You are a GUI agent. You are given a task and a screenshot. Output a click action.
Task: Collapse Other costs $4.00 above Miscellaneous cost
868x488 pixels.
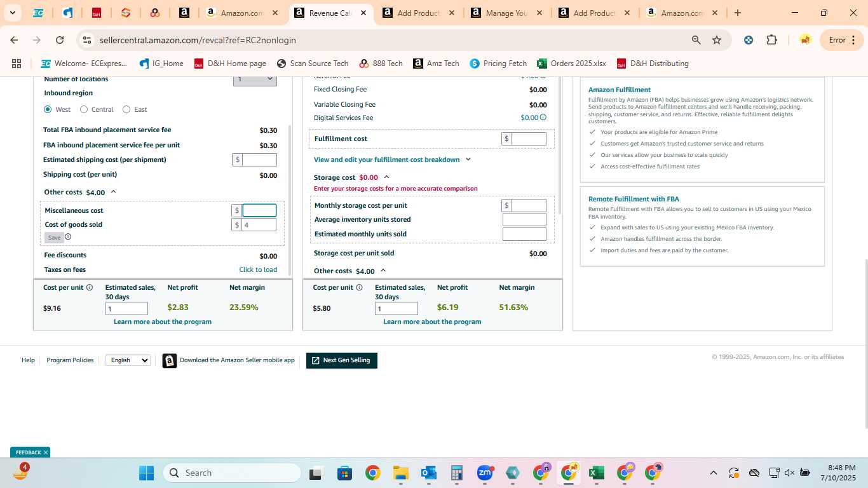pyautogui.click(x=114, y=192)
